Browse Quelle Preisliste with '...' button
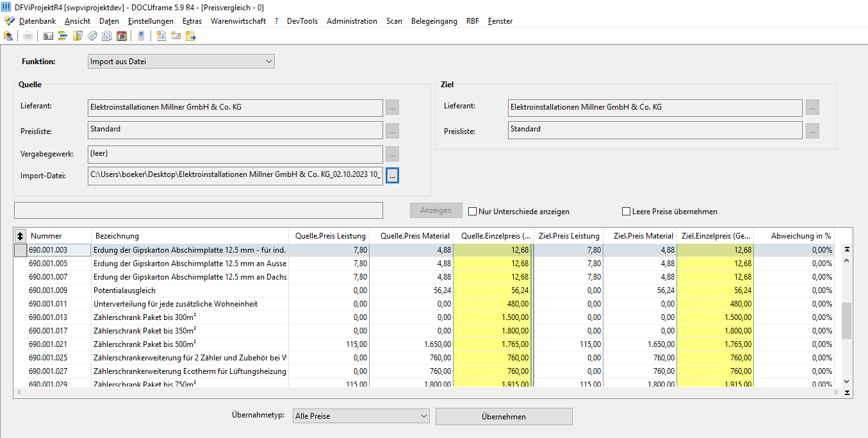The image size is (868, 438). 393,131
